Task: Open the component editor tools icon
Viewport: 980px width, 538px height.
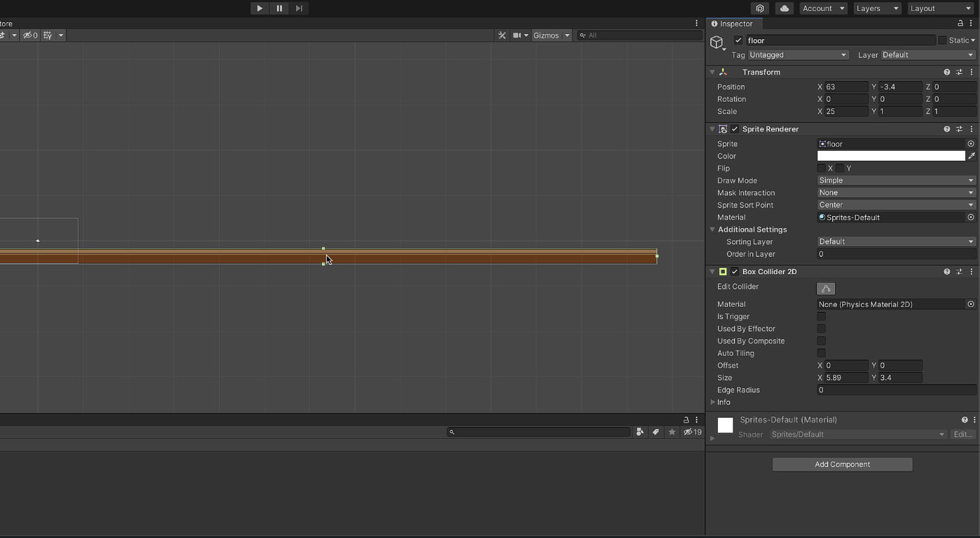Action: click(502, 35)
